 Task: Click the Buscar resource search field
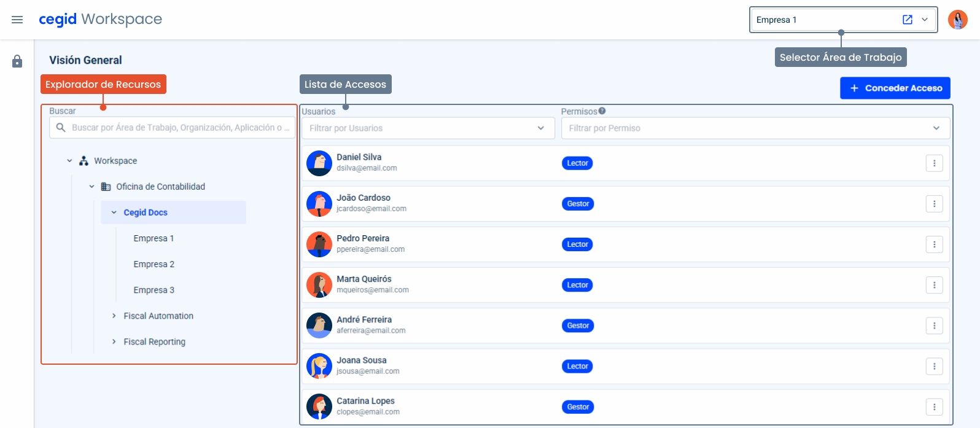(x=178, y=128)
